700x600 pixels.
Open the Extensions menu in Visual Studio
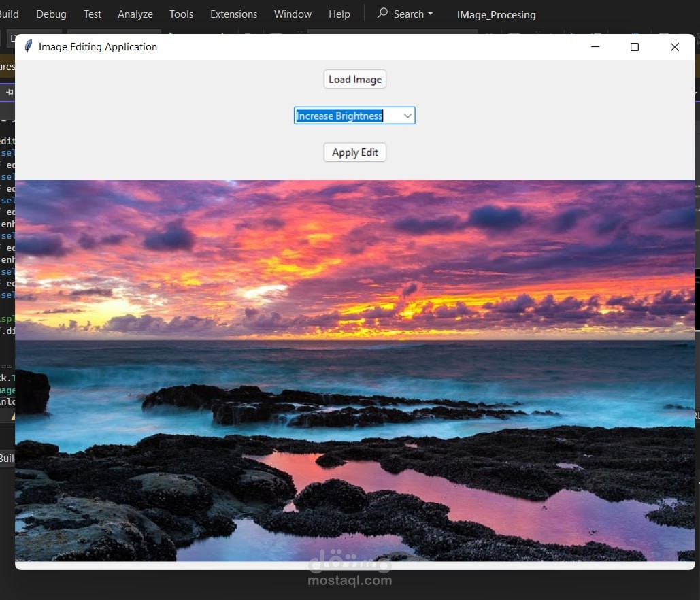(233, 14)
